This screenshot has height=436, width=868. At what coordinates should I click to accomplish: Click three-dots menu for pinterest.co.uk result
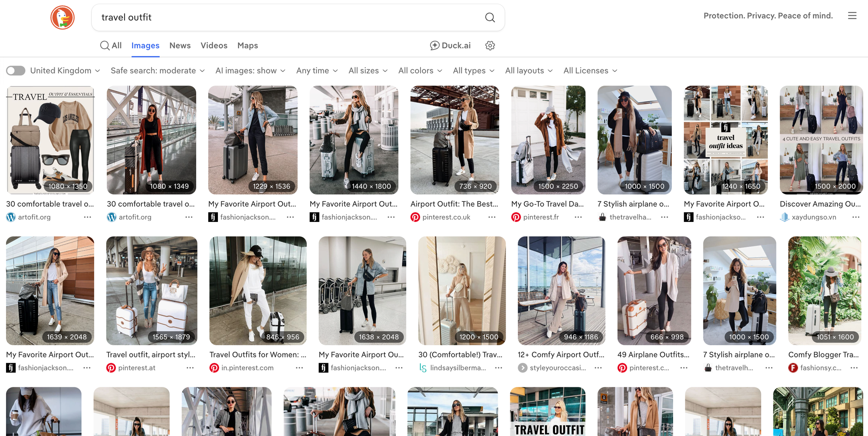point(491,217)
